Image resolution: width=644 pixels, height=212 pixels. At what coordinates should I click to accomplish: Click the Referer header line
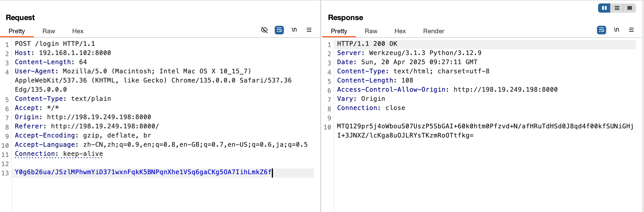pos(87,126)
